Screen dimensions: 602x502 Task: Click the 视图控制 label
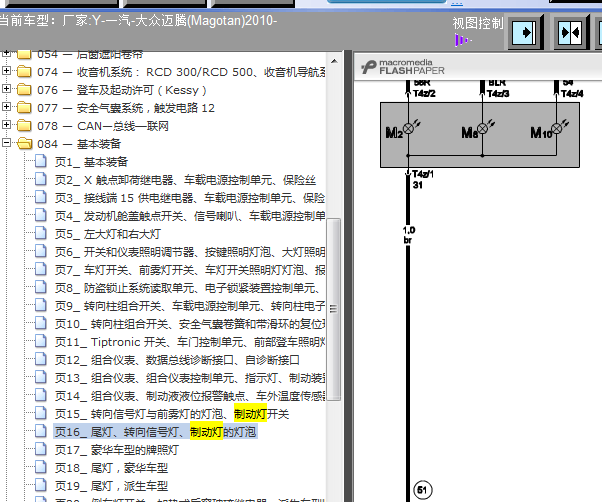[477, 23]
